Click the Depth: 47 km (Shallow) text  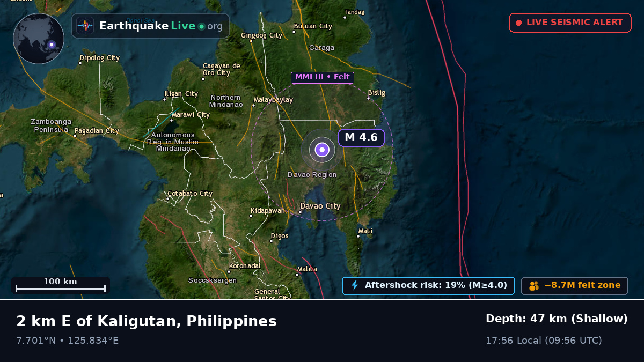557,319
